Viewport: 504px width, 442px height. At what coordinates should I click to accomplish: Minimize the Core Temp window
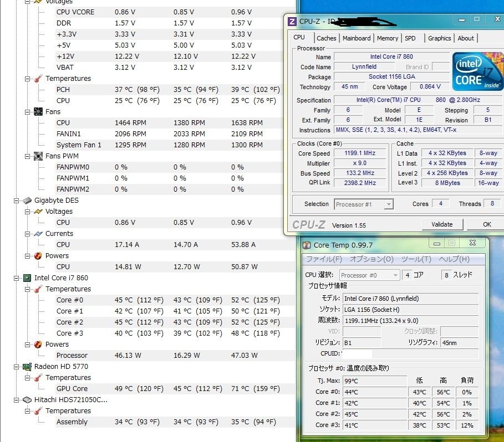pyautogui.click(x=436, y=243)
